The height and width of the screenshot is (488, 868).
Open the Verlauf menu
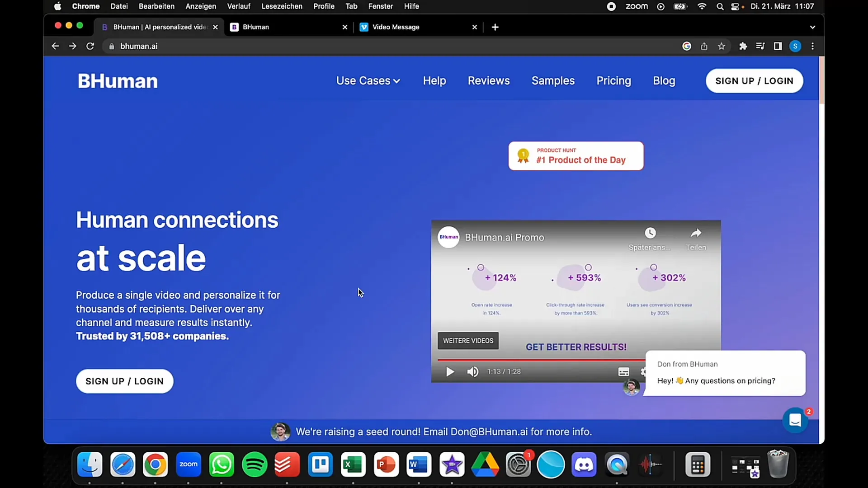(x=239, y=6)
